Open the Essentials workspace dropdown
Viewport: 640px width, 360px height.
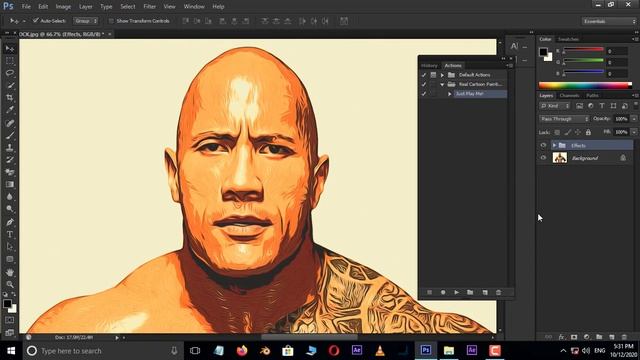click(x=609, y=21)
